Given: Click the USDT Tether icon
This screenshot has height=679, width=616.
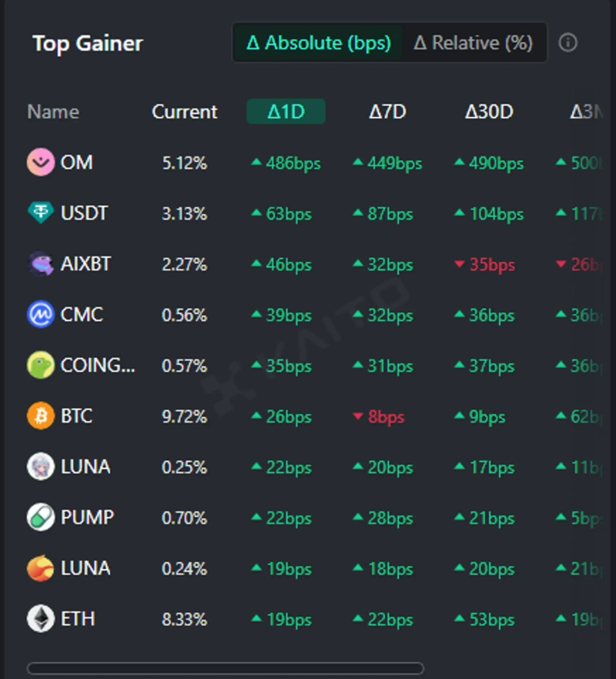Looking at the screenshot, I should pyautogui.click(x=41, y=213).
